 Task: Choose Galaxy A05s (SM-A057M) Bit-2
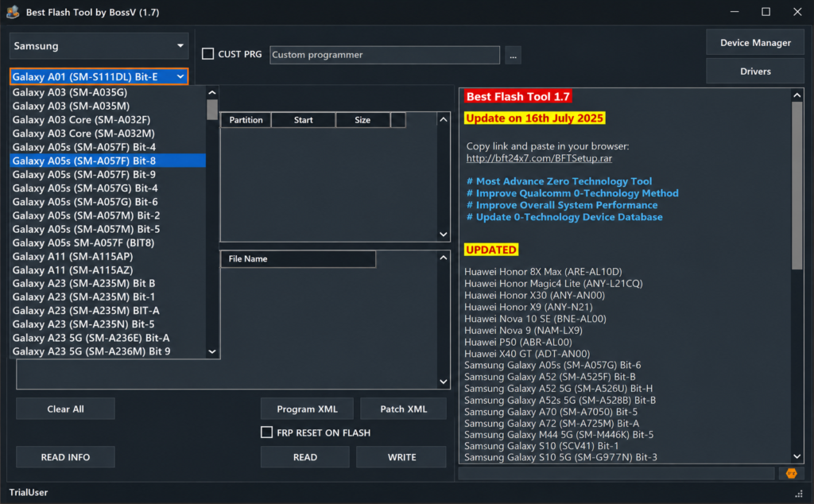coord(108,215)
